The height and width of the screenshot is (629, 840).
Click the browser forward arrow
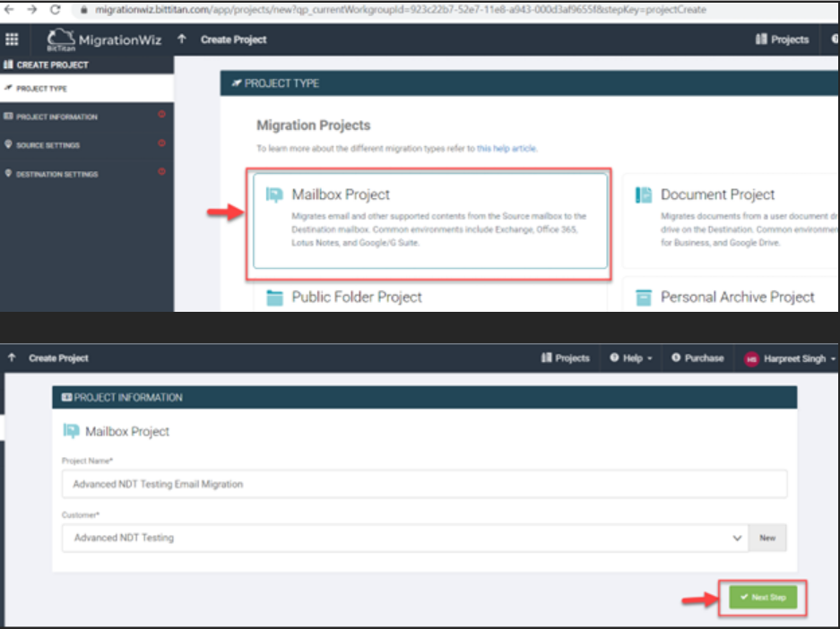tap(32, 9)
